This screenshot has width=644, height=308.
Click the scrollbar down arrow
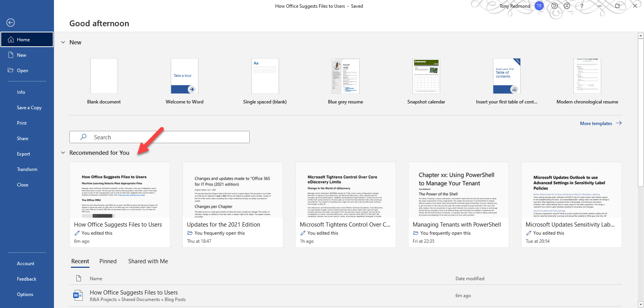641,305
